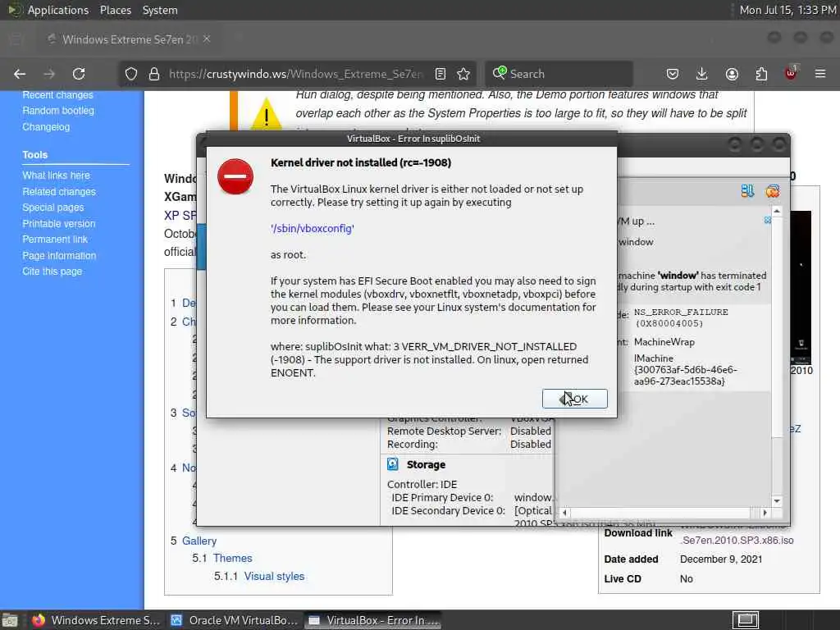Open Cite this page link
This screenshot has width=840, height=630.
(52, 271)
